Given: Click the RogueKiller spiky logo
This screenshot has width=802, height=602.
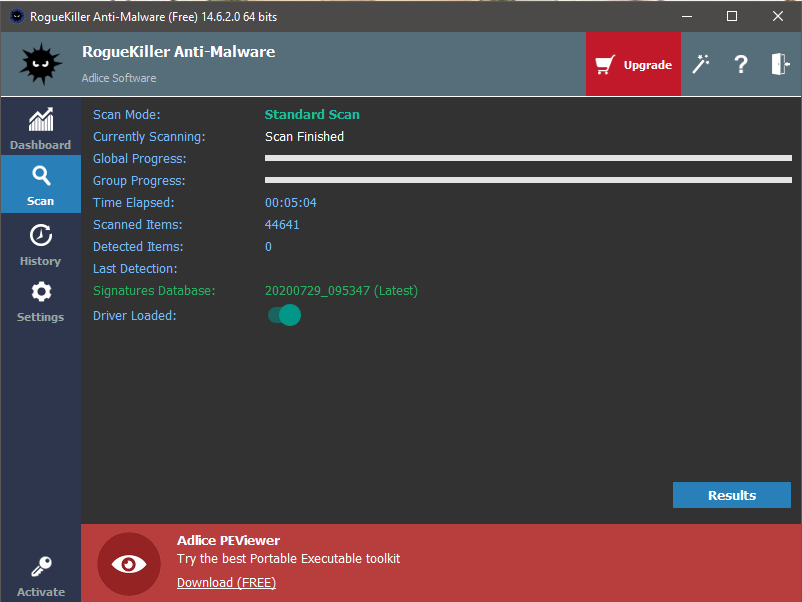Looking at the screenshot, I should click(x=41, y=64).
